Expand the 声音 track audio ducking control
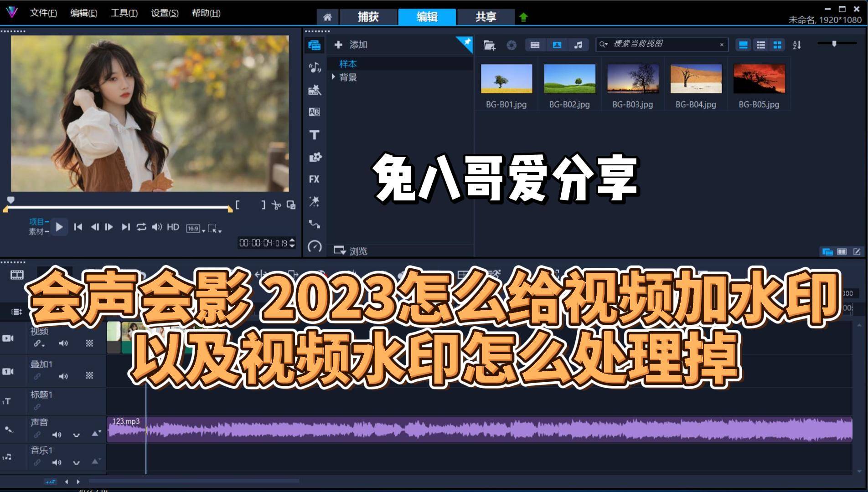Viewport: 868px width, 492px height. click(x=76, y=435)
